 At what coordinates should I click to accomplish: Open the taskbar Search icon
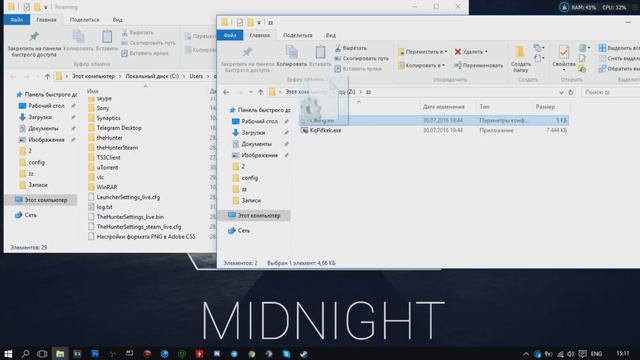[x=25, y=354]
